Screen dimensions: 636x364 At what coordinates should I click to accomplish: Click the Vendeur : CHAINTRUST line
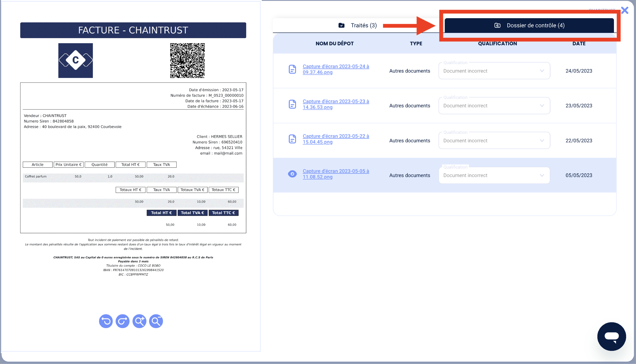point(45,116)
